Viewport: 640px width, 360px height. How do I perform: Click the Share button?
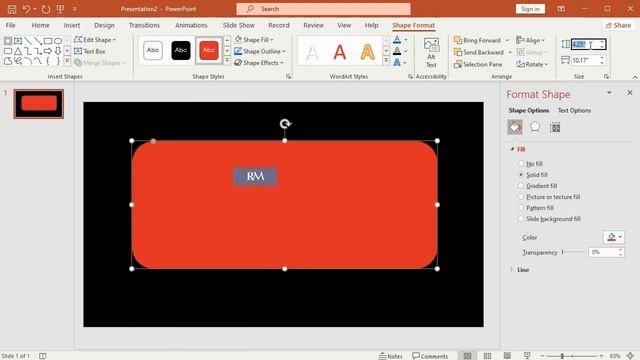[618, 25]
